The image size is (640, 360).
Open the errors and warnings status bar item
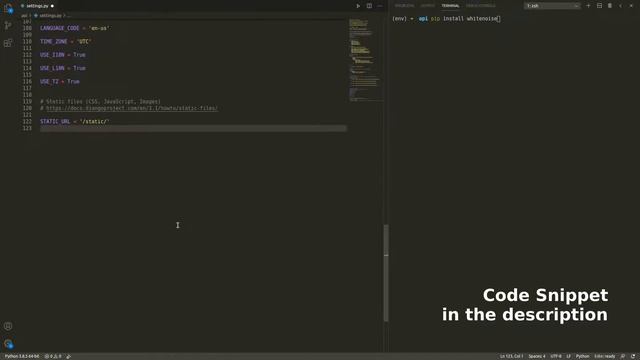pos(53,356)
